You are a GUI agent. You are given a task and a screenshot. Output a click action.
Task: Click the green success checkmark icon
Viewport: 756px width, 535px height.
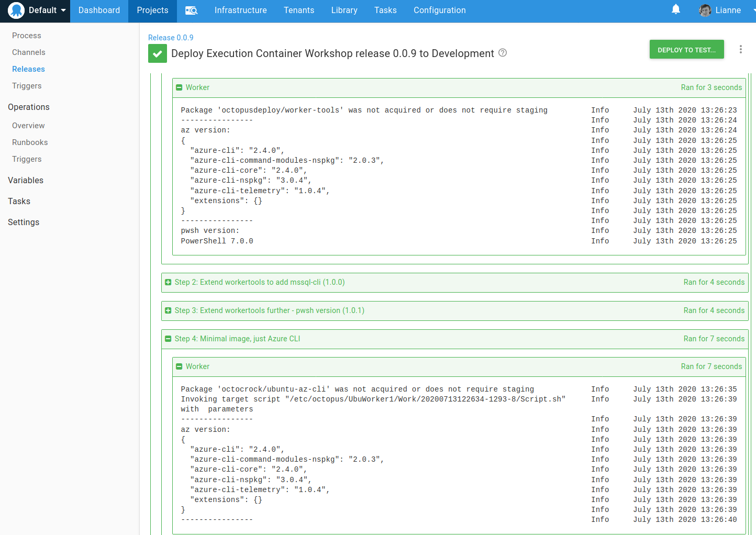tap(158, 53)
